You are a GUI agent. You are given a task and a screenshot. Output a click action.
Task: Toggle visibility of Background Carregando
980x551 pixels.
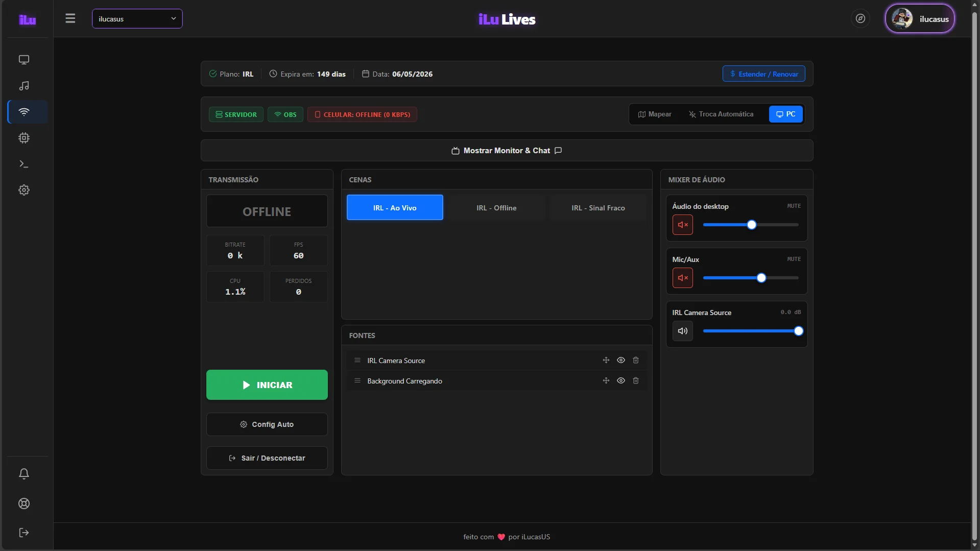[621, 380]
